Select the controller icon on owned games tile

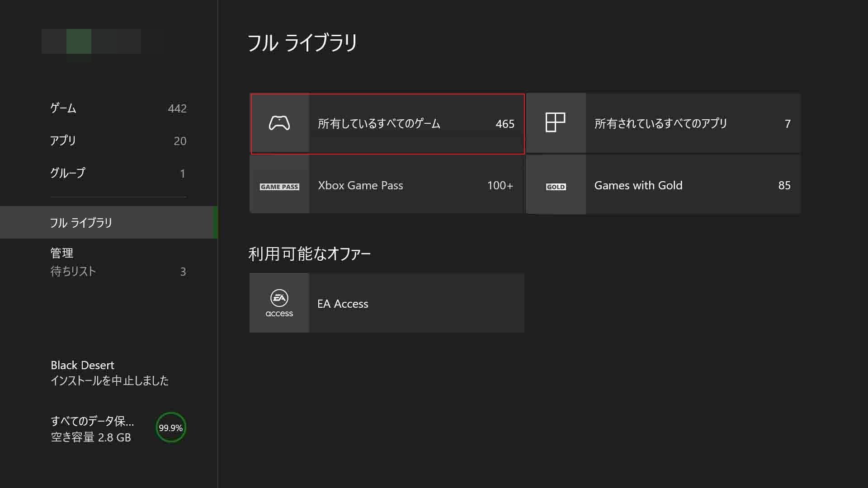(x=279, y=123)
